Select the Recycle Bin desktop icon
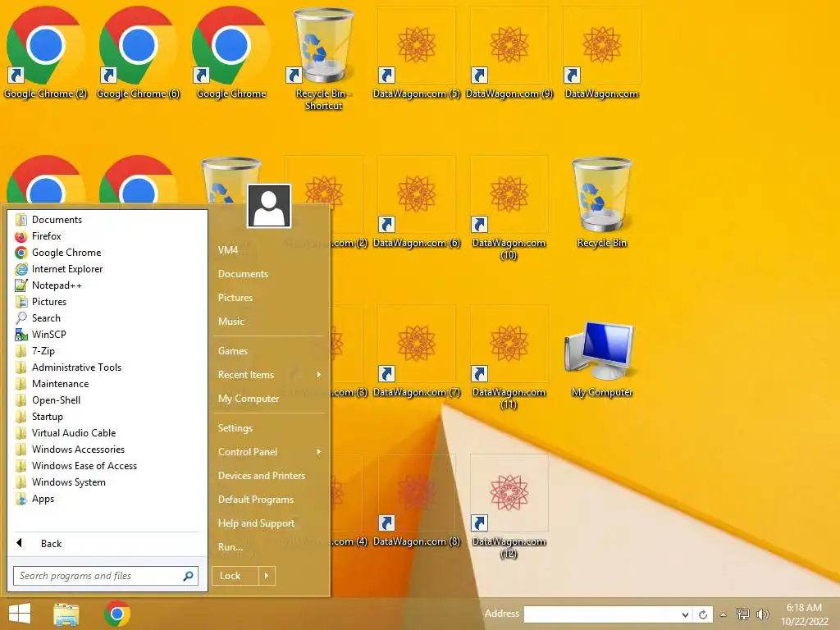 (601, 202)
